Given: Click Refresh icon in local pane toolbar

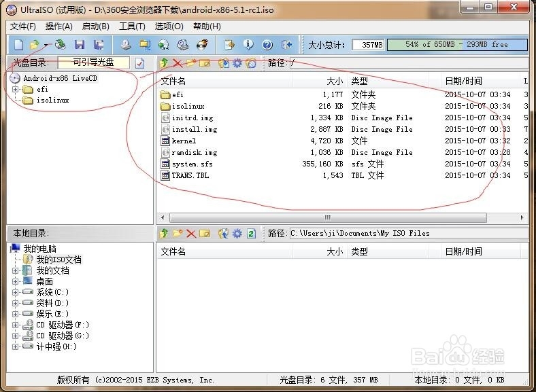Looking at the screenshot, I should 251,234.
